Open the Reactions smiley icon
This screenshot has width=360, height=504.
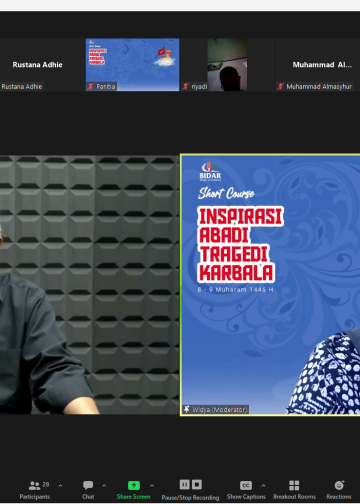click(x=339, y=485)
